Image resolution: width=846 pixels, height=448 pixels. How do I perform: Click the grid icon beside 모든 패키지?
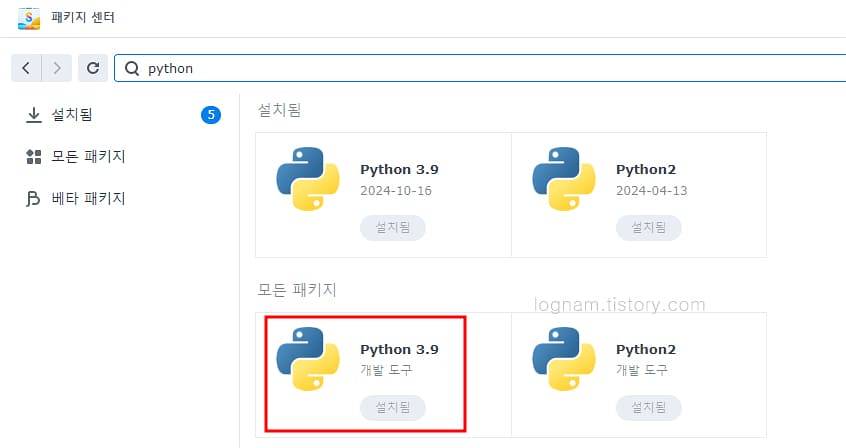point(33,157)
